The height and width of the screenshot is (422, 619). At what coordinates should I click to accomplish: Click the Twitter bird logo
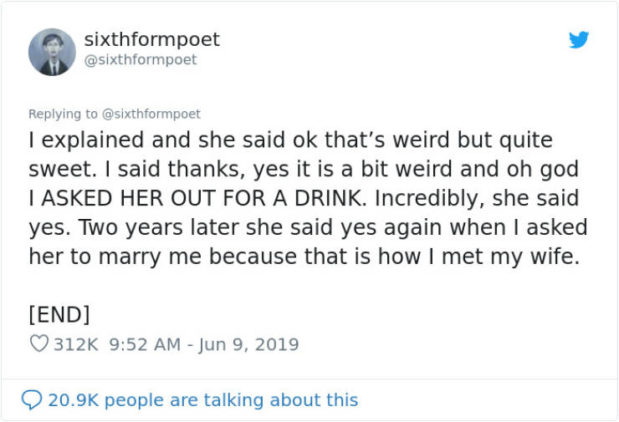point(579,40)
